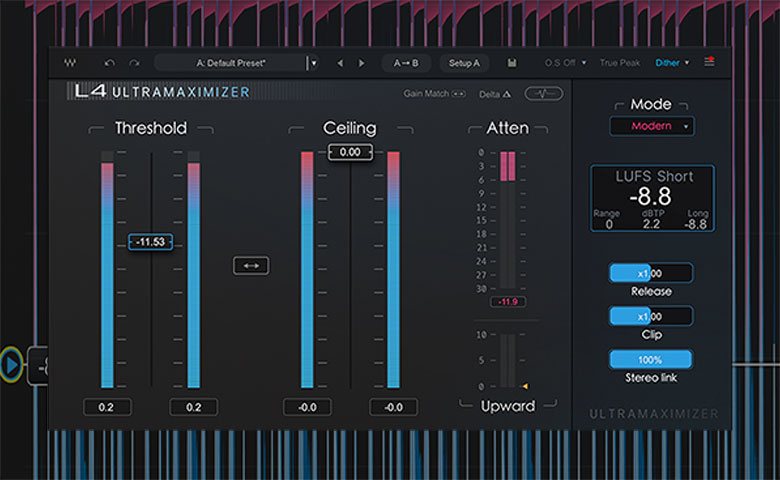
Task: Reset the attenuation peak readout -11.9
Action: coord(508,301)
